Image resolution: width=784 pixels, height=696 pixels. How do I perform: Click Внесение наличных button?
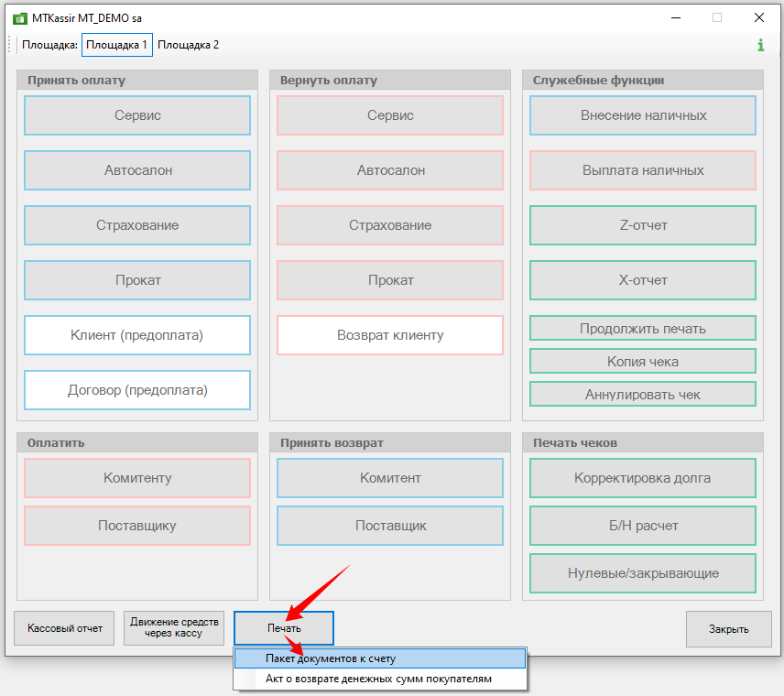point(643,115)
